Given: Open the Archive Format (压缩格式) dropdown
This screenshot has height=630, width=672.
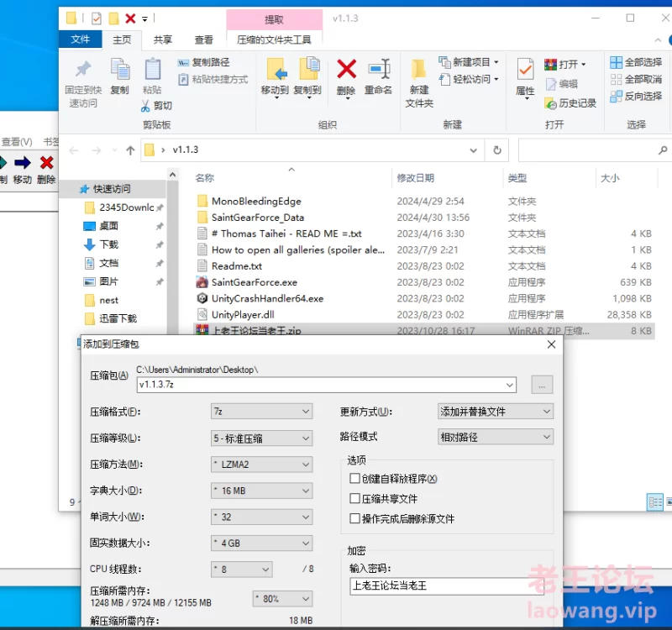Looking at the screenshot, I should (x=261, y=412).
